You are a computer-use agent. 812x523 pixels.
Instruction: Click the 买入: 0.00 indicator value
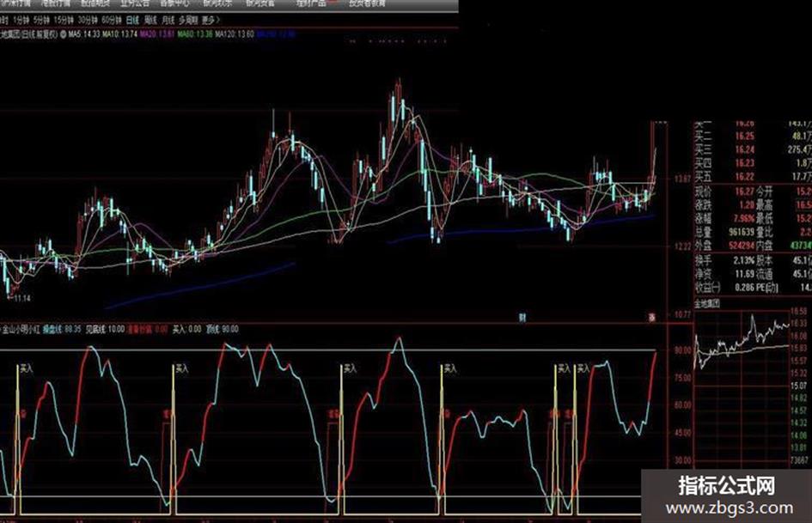coord(187,329)
